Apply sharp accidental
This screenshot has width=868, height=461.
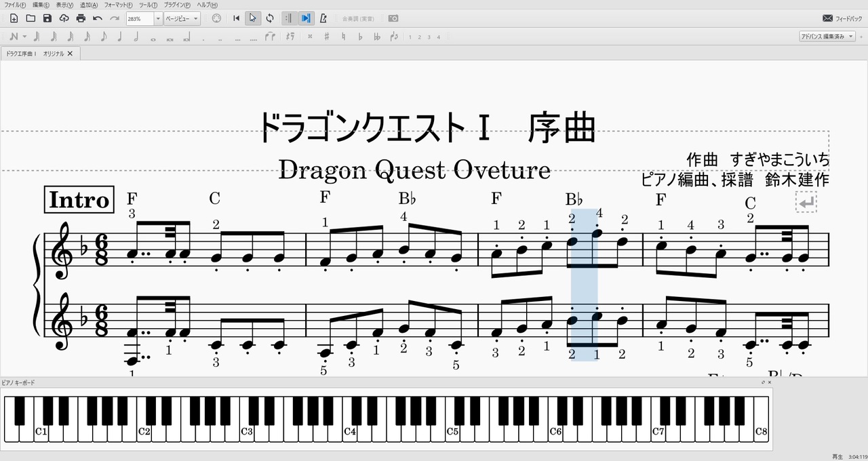pyautogui.click(x=327, y=37)
